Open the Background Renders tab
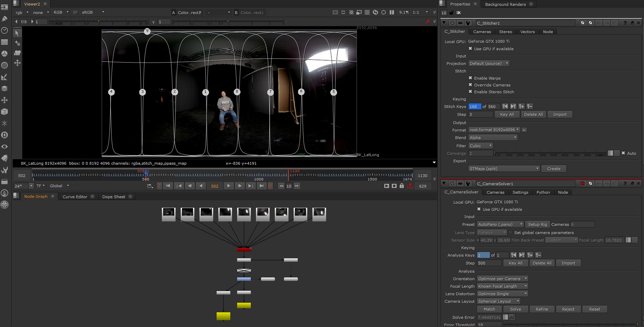644x327 pixels. [x=505, y=4]
